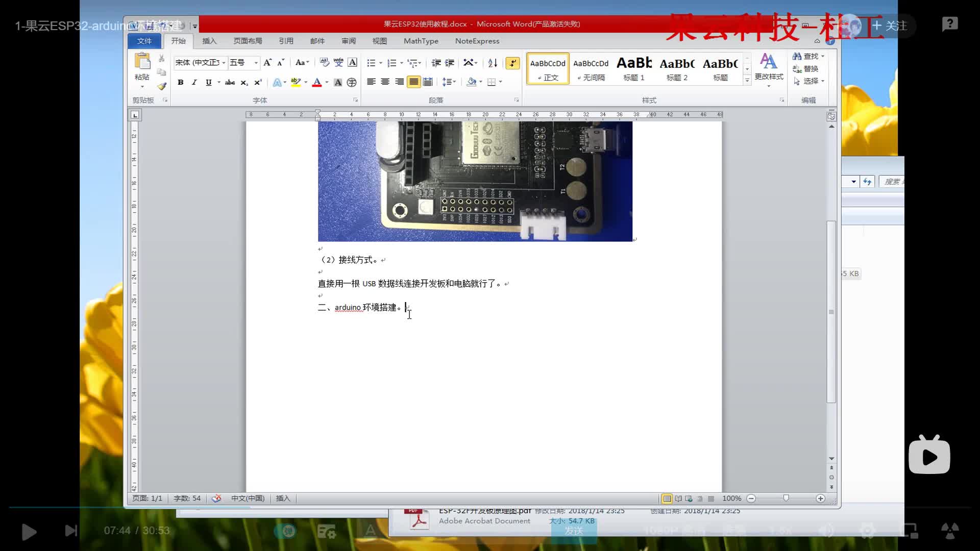The image size is (980, 551).
Task: Click the vertical scrollbar of the document
Action: coord(831,311)
